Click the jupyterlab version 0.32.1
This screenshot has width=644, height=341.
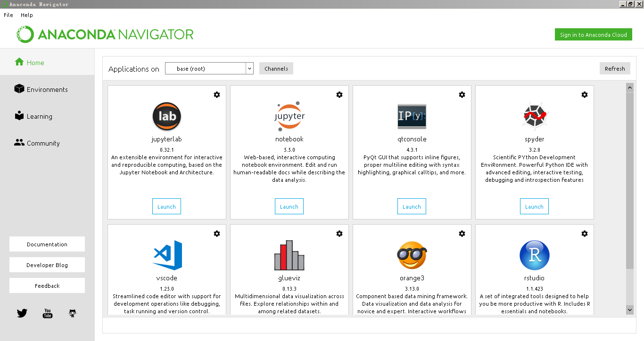coord(167,149)
